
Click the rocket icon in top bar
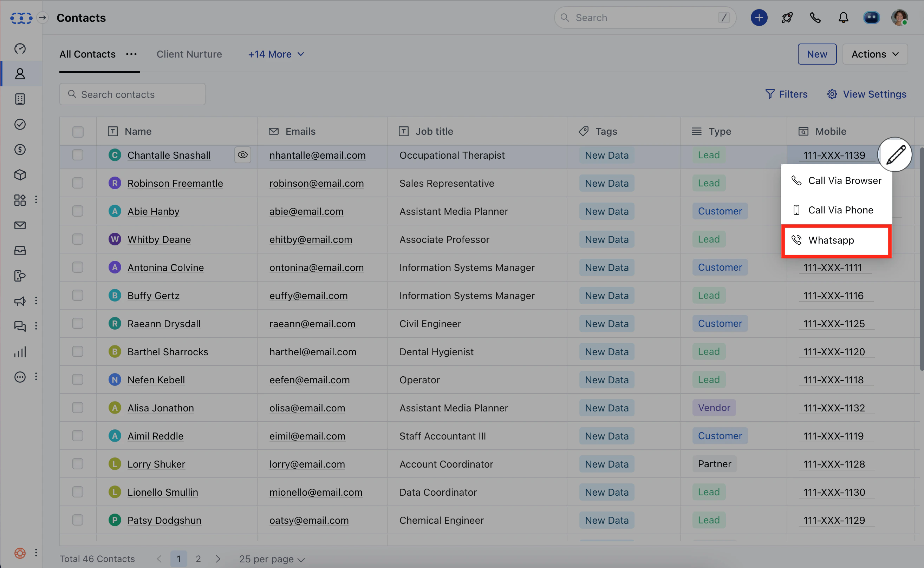point(787,18)
